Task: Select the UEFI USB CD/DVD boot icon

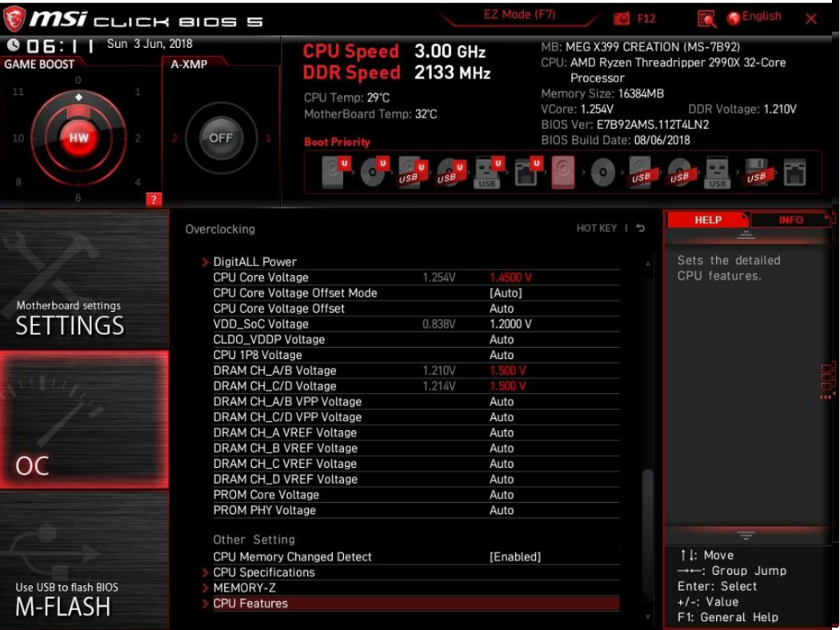Action: [x=450, y=172]
